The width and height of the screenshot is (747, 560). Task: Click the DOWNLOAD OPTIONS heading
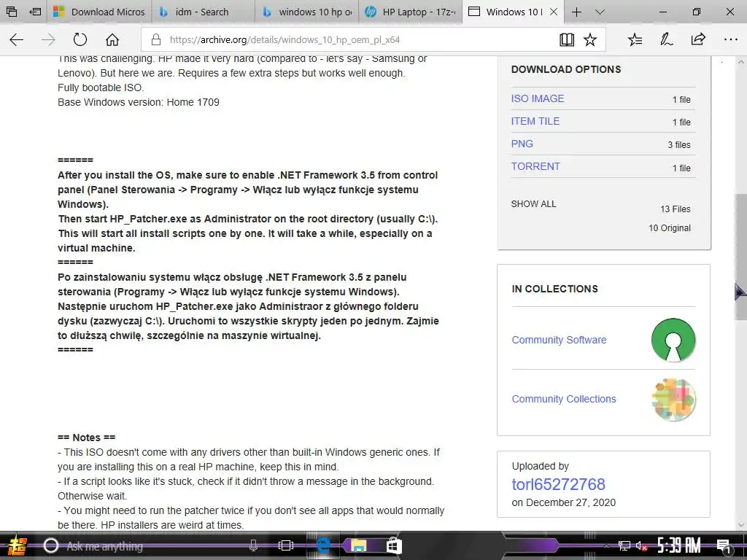tap(566, 69)
